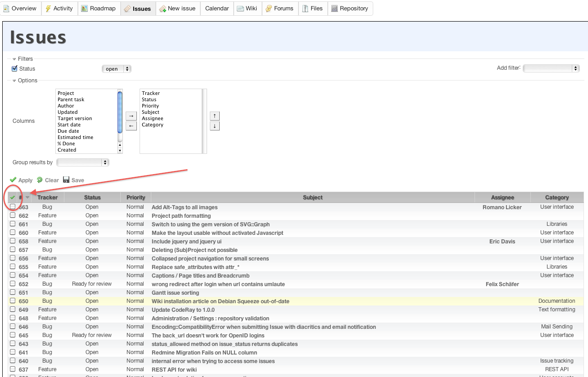Viewport: 588px width, 377px height.
Task: Open issue 'Gantt issue sorting'
Action: click(175, 293)
